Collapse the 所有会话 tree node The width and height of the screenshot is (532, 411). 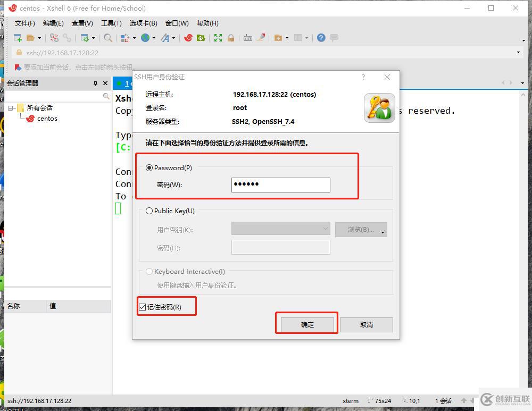[10, 108]
